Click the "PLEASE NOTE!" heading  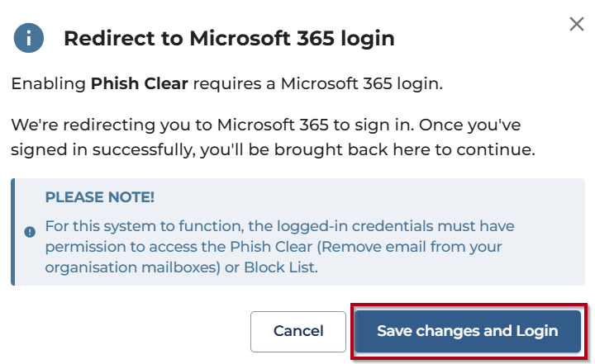(x=100, y=197)
